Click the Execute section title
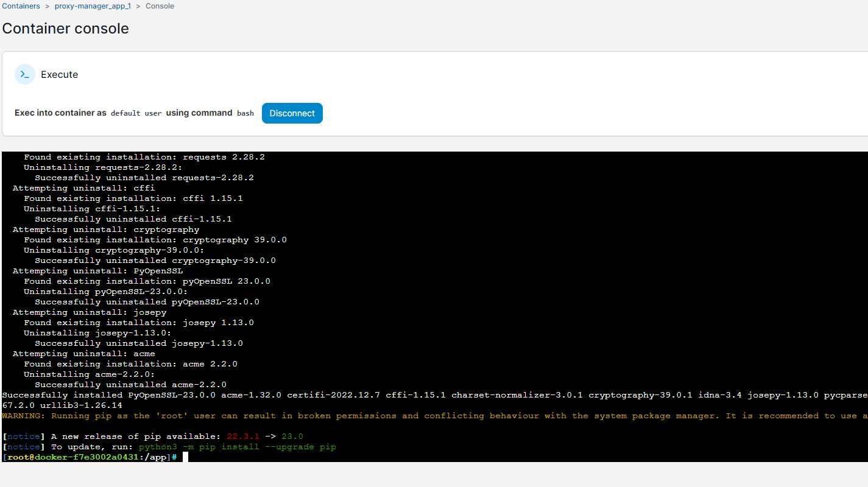 click(x=60, y=74)
